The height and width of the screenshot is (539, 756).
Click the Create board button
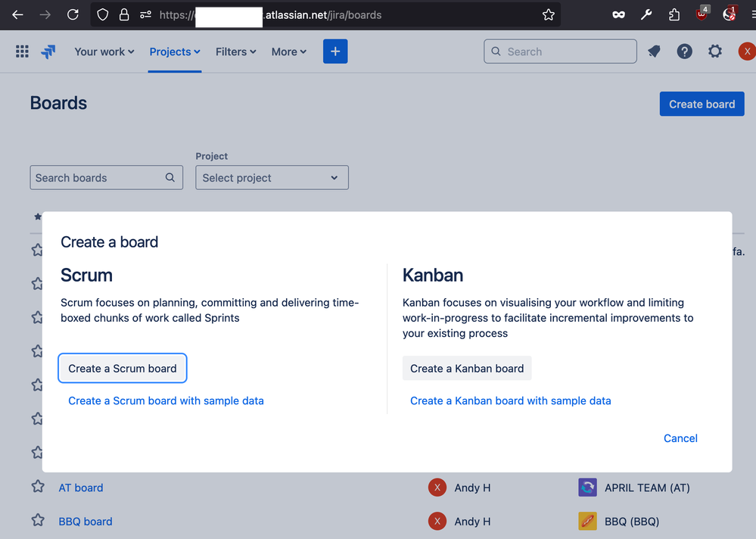click(x=702, y=104)
